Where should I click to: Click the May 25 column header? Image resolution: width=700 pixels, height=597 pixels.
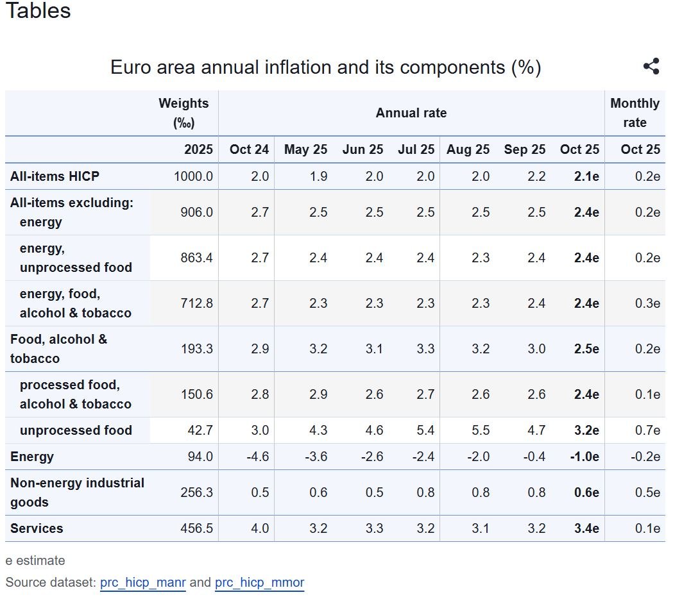tap(305, 149)
